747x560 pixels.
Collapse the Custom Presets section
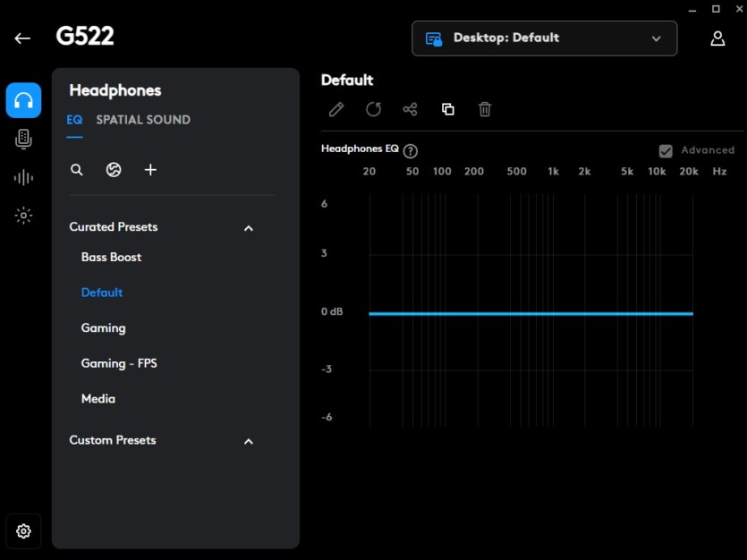click(249, 441)
